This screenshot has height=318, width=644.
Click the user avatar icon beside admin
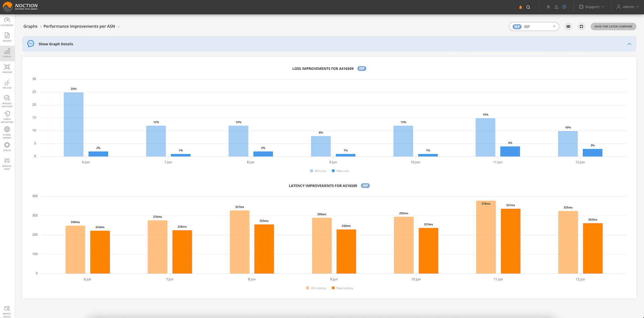tap(619, 7)
